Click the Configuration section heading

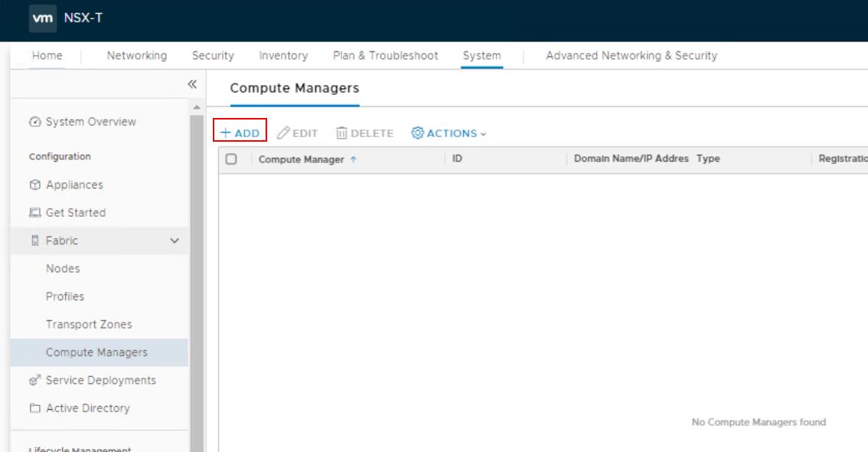[x=60, y=157]
